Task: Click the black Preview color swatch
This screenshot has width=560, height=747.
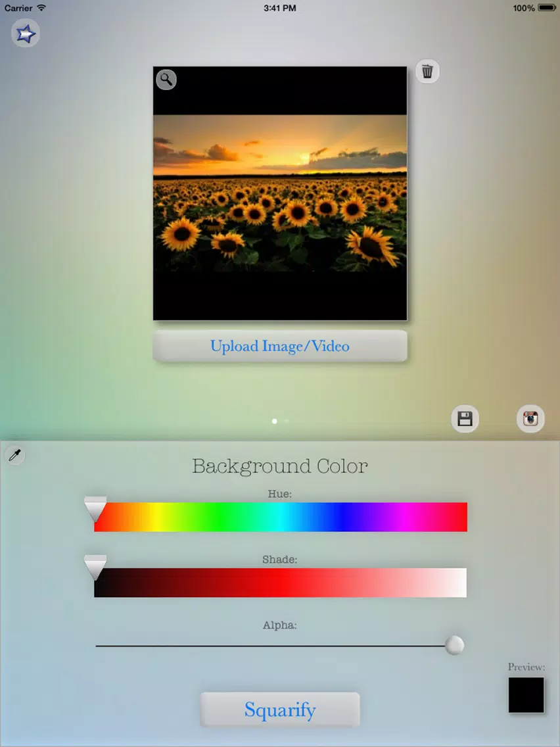Action: coord(526,695)
